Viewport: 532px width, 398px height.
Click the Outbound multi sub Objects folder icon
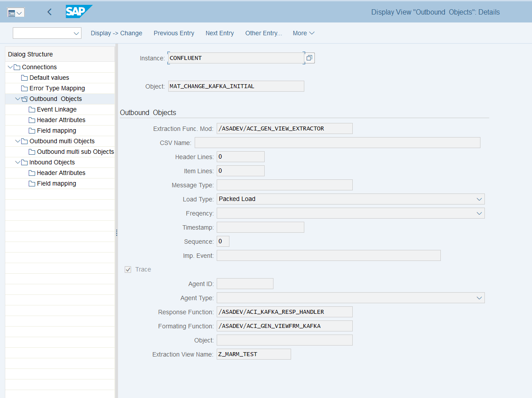(x=32, y=152)
